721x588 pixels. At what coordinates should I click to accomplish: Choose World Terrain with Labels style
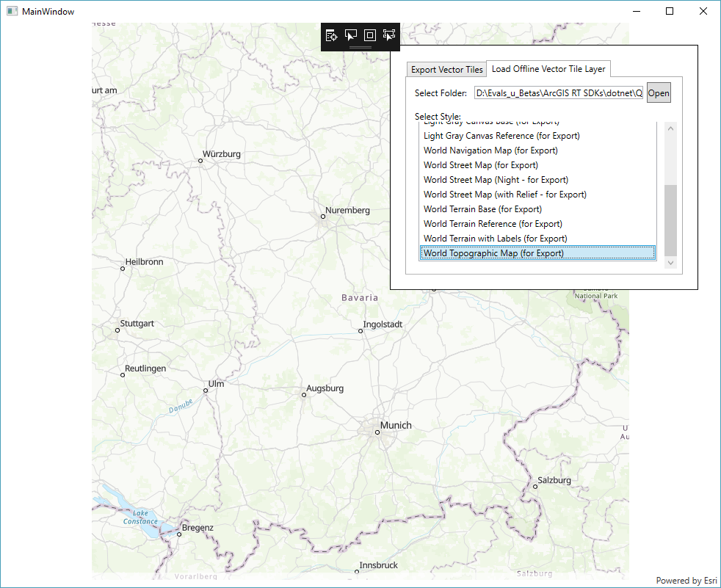(537, 239)
